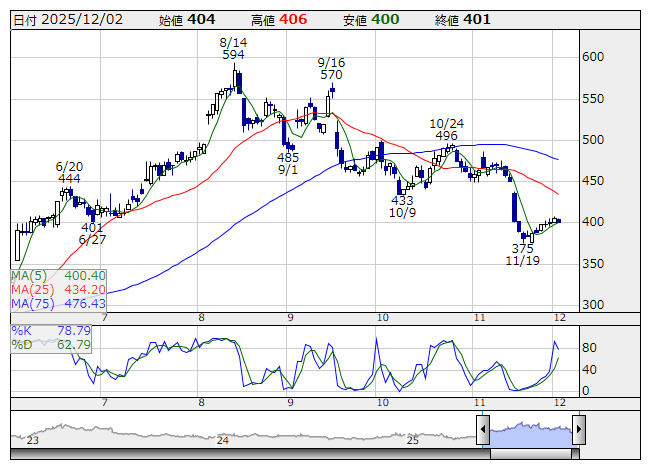Click the highlighted blue range selection area

530,430
